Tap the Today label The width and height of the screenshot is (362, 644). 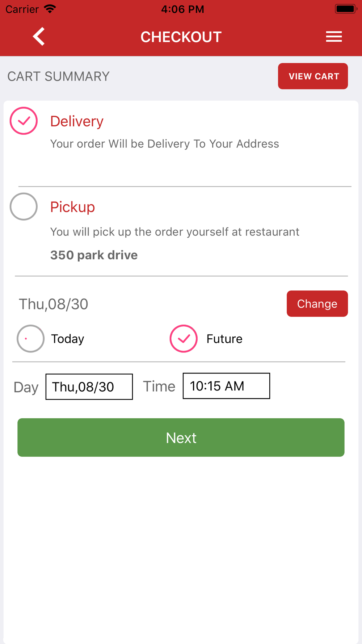(x=68, y=339)
